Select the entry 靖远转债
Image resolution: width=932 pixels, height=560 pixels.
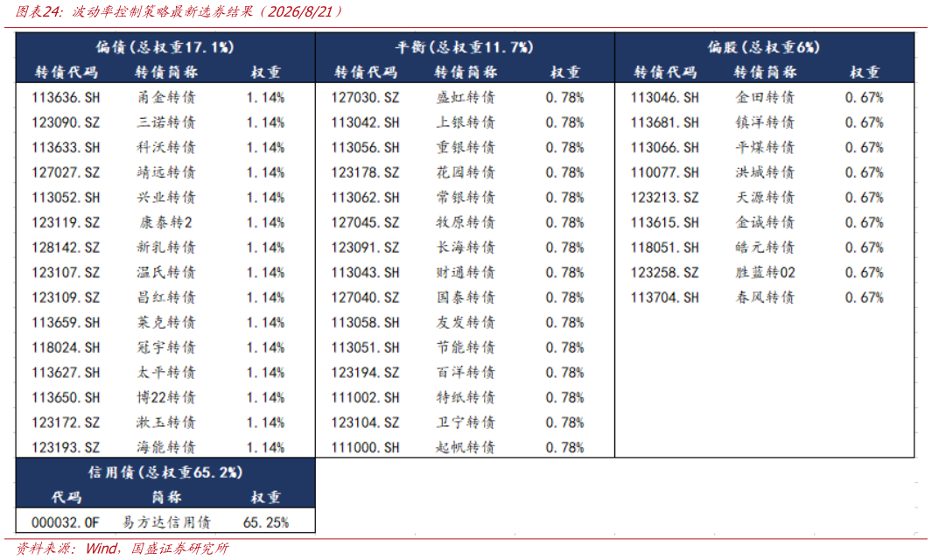(x=166, y=172)
